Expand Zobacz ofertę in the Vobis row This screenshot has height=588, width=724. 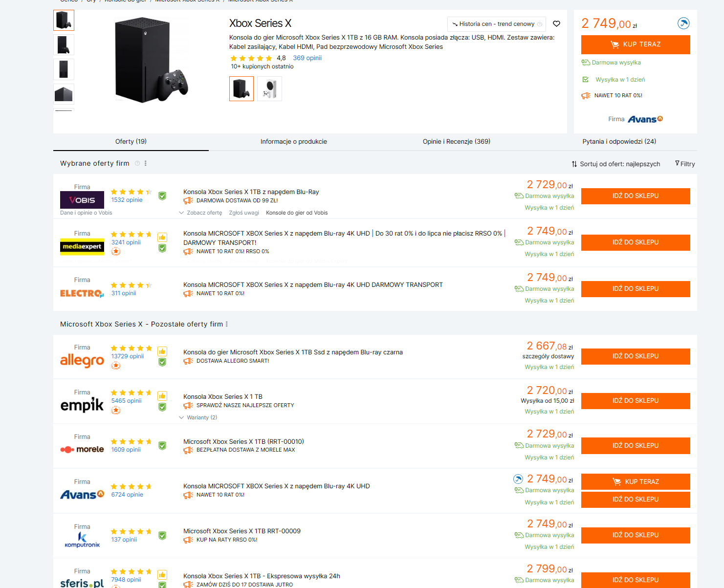coord(201,213)
